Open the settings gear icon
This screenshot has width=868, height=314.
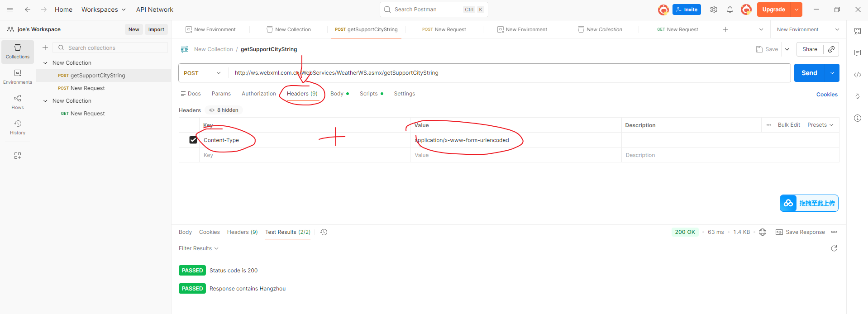714,10
